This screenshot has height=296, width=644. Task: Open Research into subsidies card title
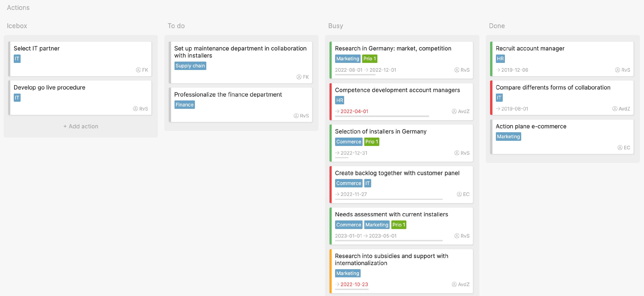[392, 260]
